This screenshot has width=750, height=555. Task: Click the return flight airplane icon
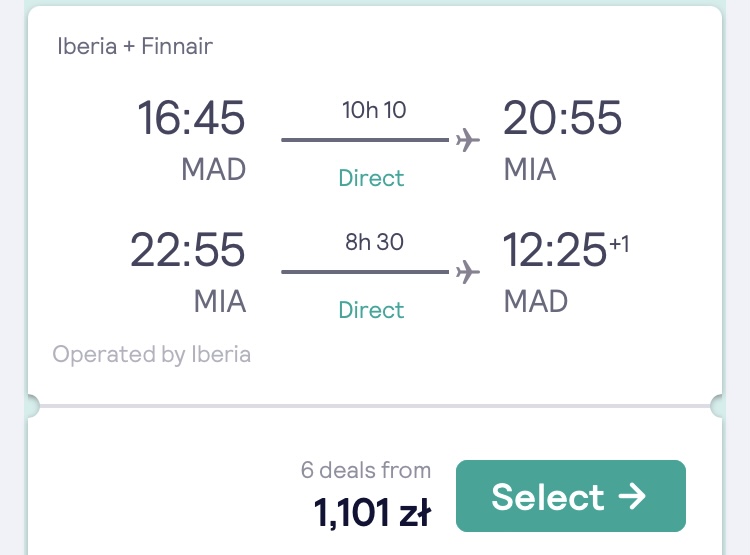pyautogui.click(x=467, y=272)
